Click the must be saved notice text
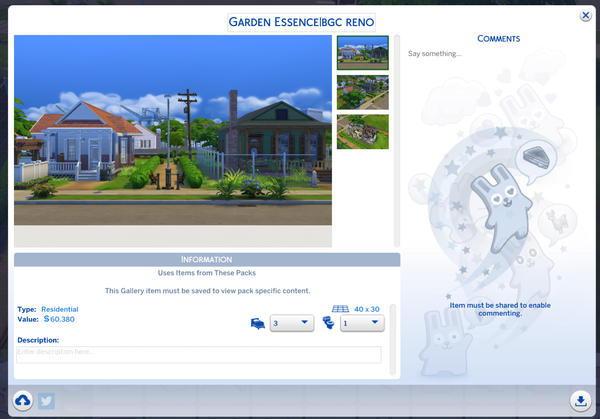Viewport: 600px width, 419px height. tap(207, 291)
